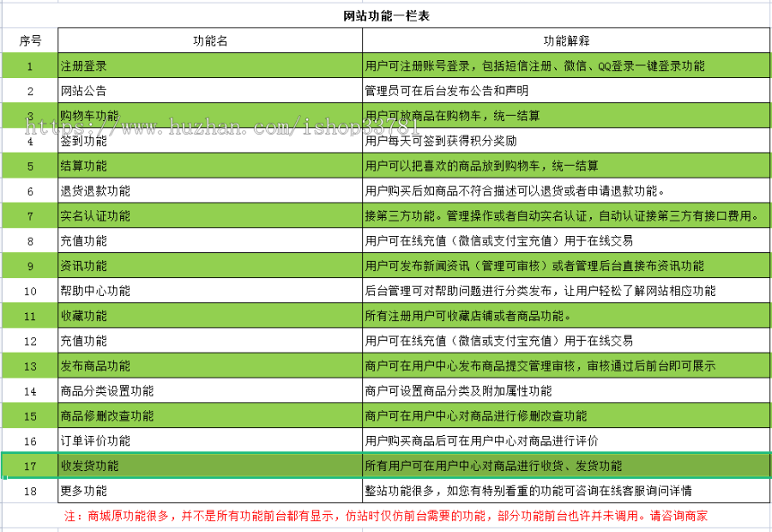Select the description 用户可发布新闻资讯

coord(566,266)
